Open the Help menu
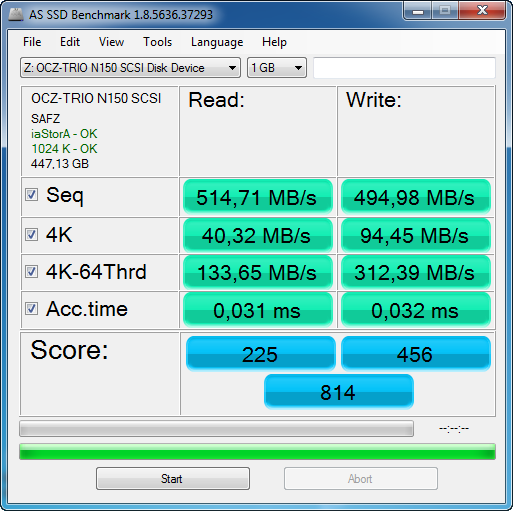 pos(274,42)
